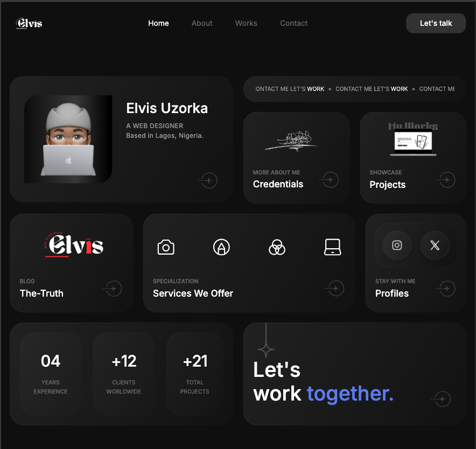The width and height of the screenshot is (476, 449).
Task: Click the My Works laptop mockup thumbnail
Action: 413,139
